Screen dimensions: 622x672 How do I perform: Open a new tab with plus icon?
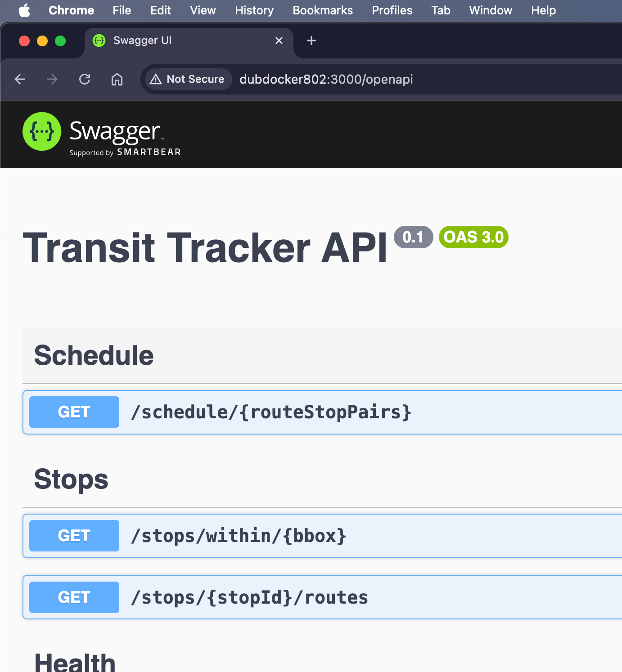(x=311, y=41)
